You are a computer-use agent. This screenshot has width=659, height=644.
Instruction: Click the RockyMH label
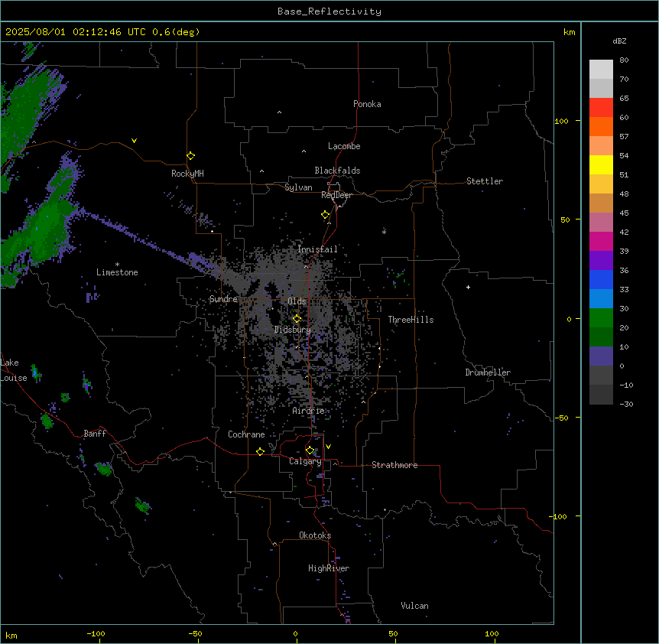tap(187, 174)
